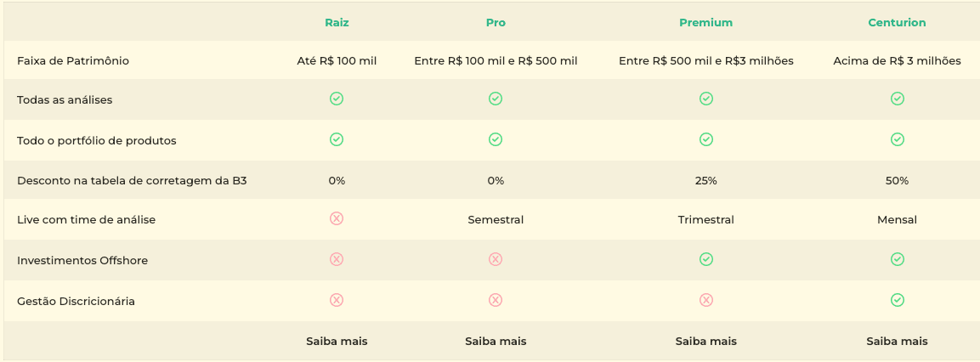
Task: Click Pro red X for Investimentos Offshore
Action: tap(496, 259)
